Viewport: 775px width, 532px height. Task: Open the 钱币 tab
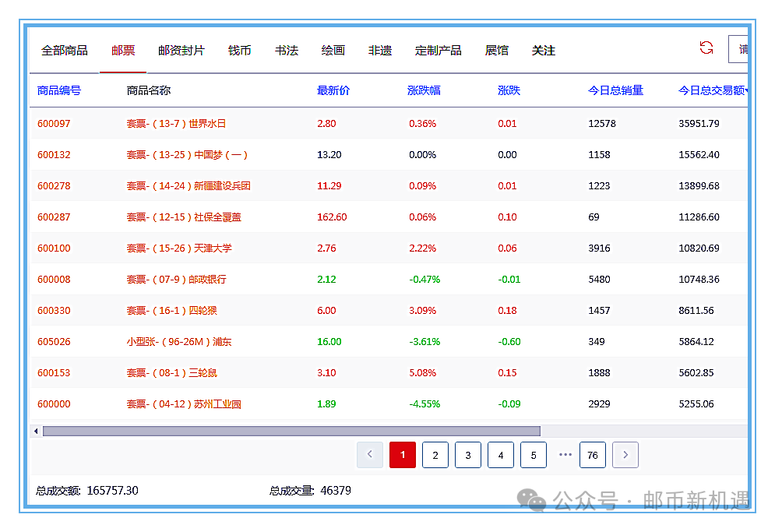(x=239, y=51)
